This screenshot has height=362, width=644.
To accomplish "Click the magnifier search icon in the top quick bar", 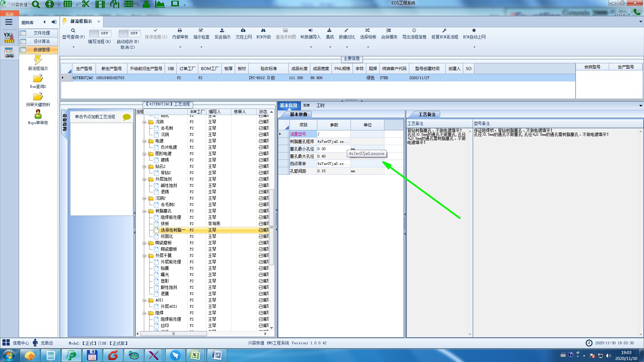I will [36, 4].
